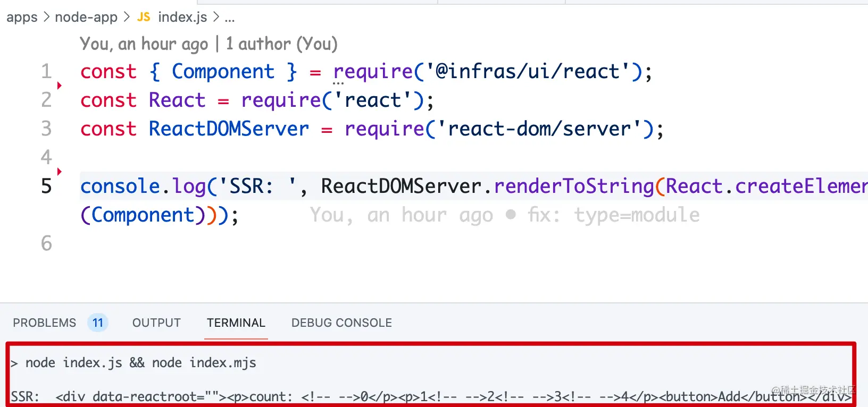Open the breadcrumb ellipsis symbol dropdown
The width and height of the screenshot is (868, 407).
(229, 18)
